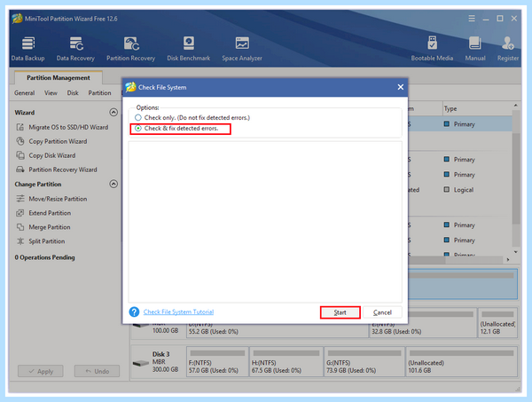
Task: Launch Data Recovery from toolbar
Action: coord(75,49)
